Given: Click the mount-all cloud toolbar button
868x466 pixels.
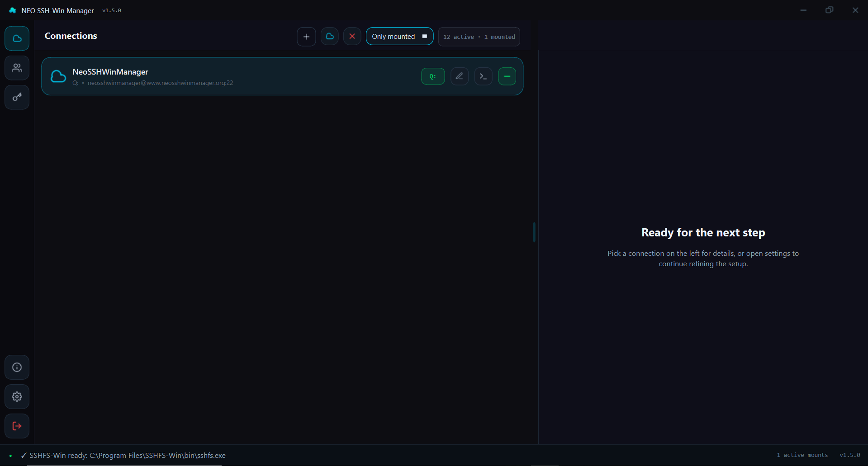Looking at the screenshot, I should pyautogui.click(x=330, y=37).
